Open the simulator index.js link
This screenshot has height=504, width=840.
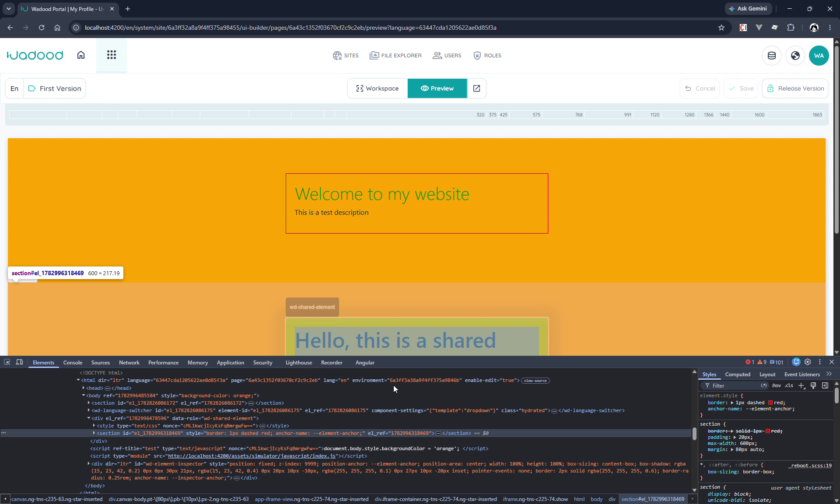[x=252, y=456]
